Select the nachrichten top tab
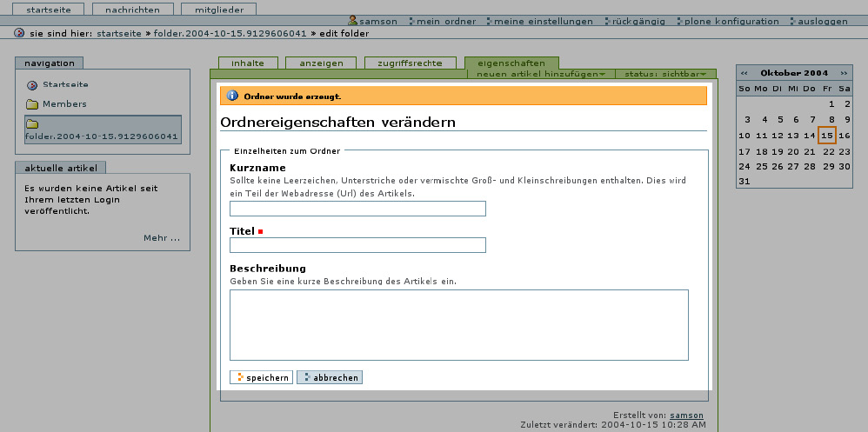 pos(132,9)
